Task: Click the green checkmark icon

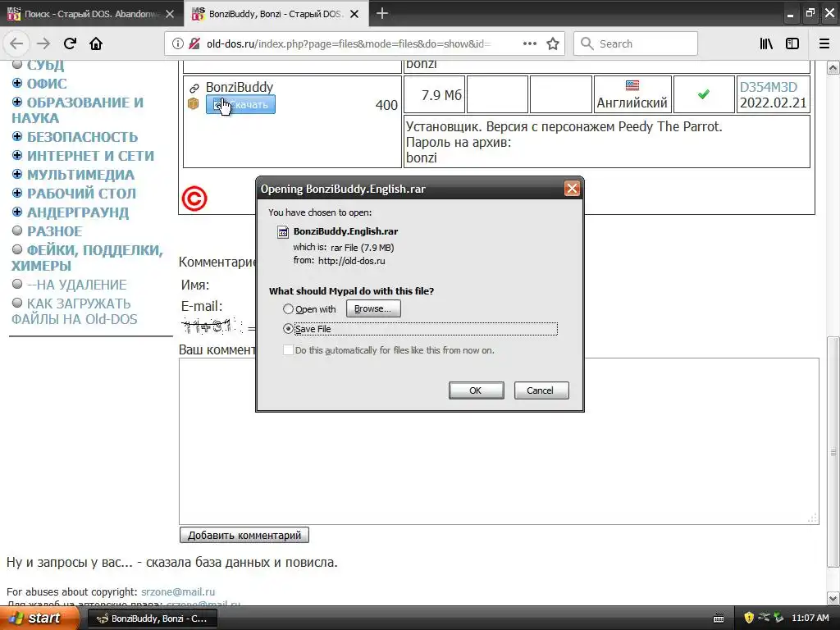Action: coord(703,94)
